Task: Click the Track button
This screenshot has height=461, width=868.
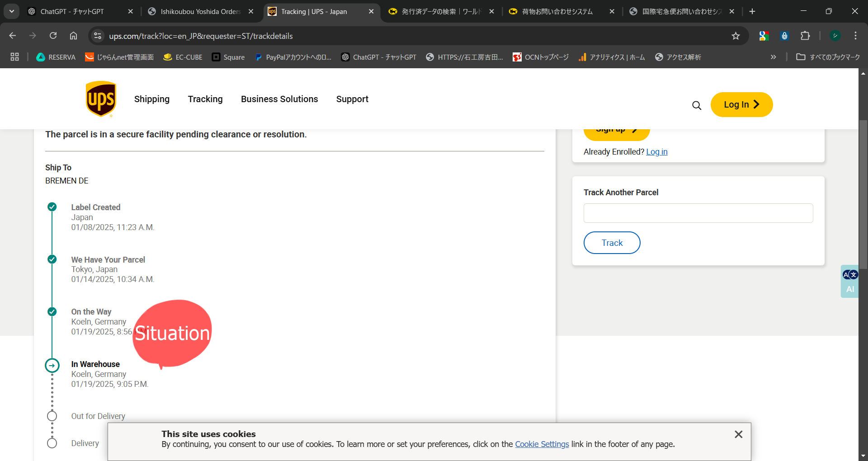Action: 612,243
